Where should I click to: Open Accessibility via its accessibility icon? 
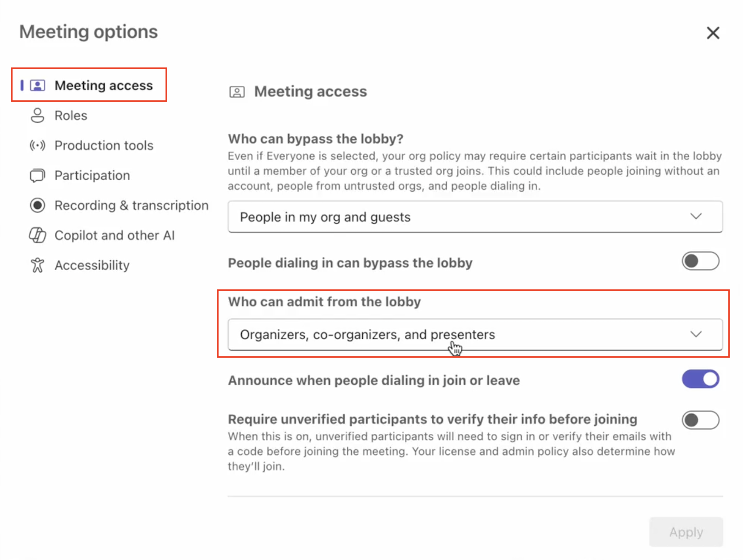coord(37,265)
